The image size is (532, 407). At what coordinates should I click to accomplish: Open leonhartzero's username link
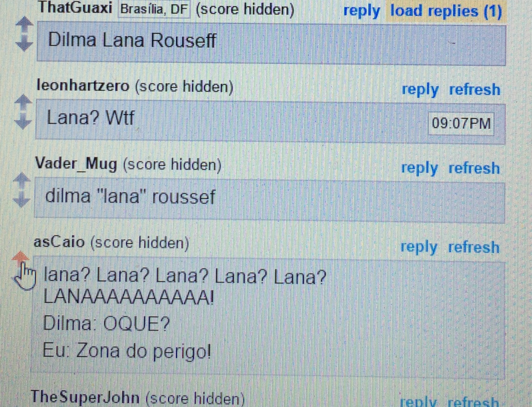click(83, 86)
